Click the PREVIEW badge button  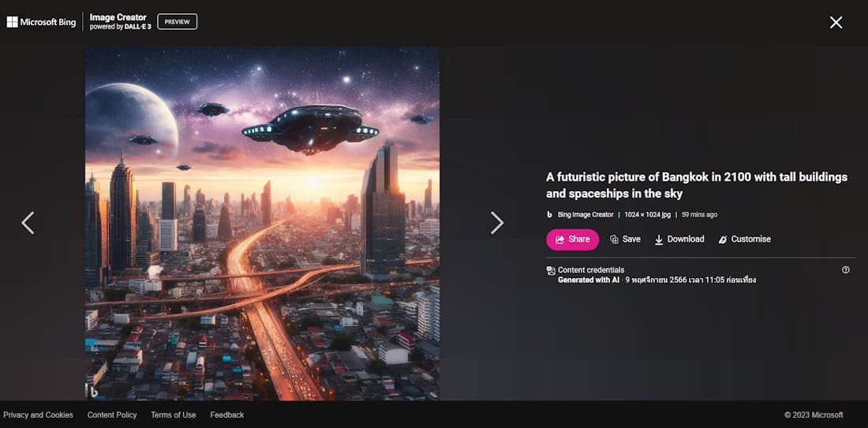(x=177, y=22)
